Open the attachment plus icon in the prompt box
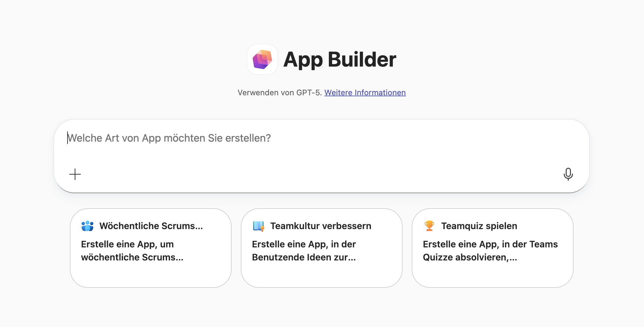Image resolution: width=644 pixels, height=327 pixels. pyautogui.click(x=75, y=174)
